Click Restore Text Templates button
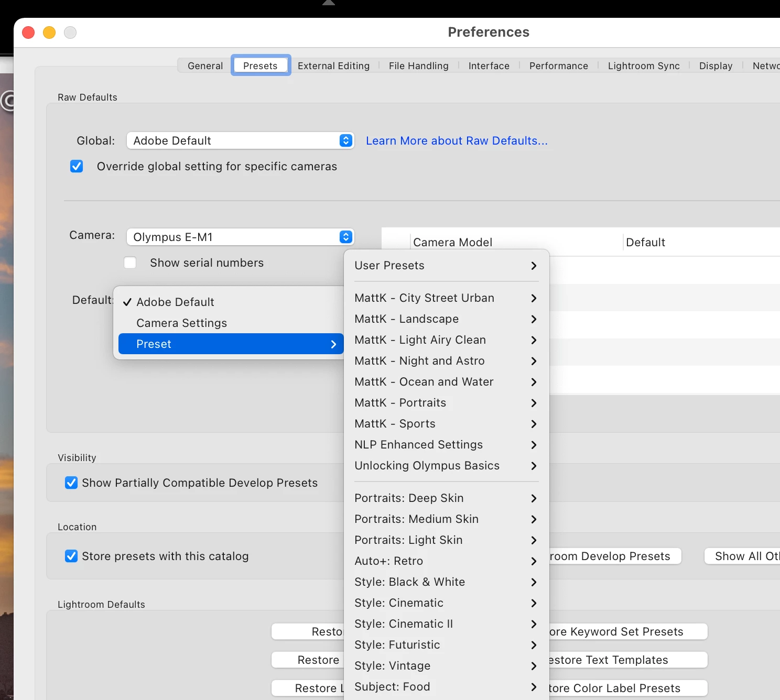The height and width of the screenshot is (700, 780). click(x=628, y=660)
